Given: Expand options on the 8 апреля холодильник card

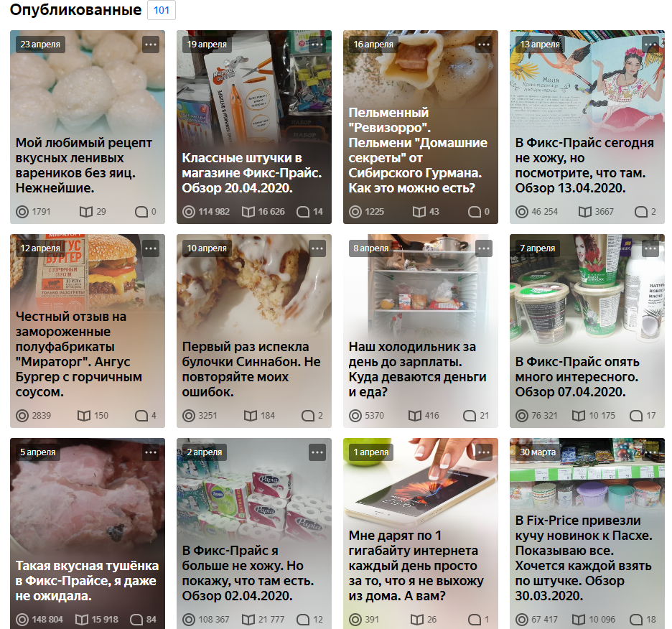Looking at the screenshot, I should pos(484,248).
